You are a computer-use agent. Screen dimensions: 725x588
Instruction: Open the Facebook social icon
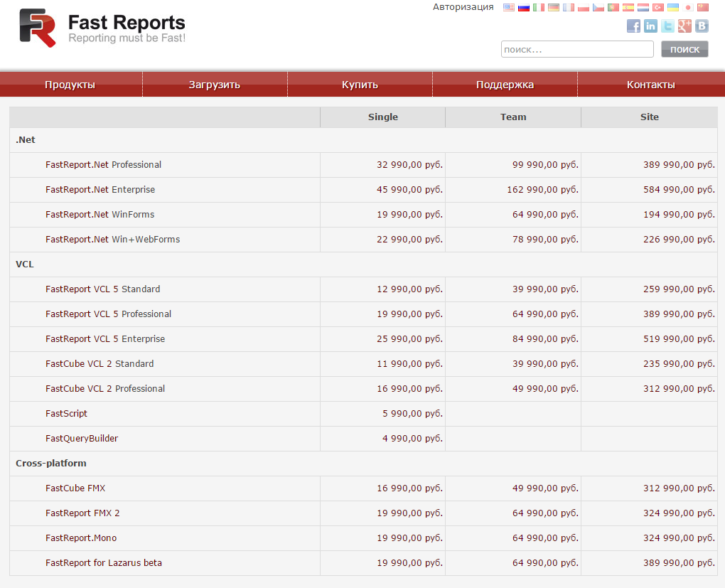coord(633,26)
